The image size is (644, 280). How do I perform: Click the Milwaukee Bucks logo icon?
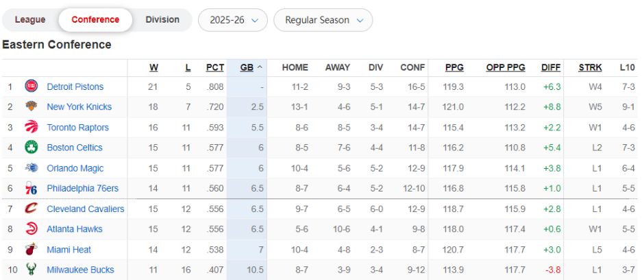click(x=32, y=270)
